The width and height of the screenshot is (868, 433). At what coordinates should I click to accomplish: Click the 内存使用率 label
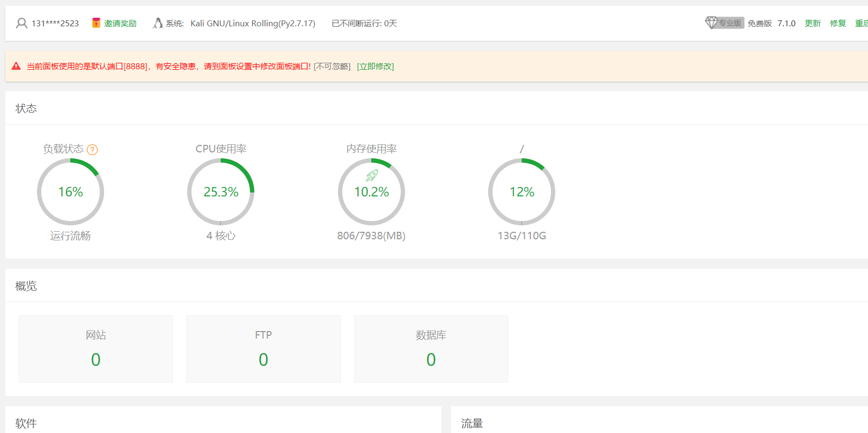tap(371, 149)
